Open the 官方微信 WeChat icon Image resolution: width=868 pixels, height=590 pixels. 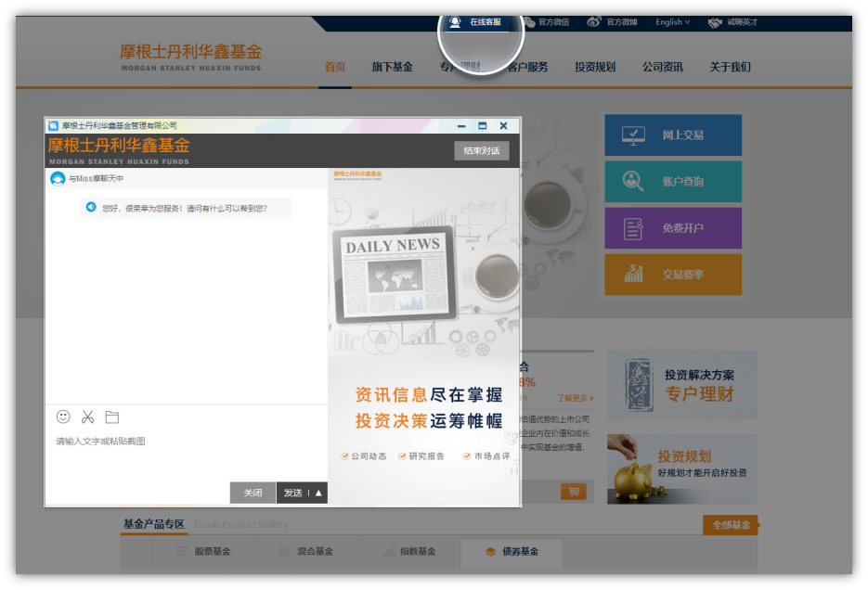[529, 22]
